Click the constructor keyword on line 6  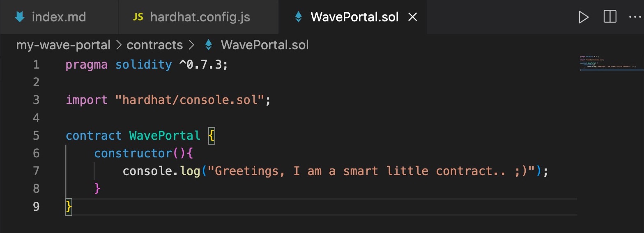tap(133, 153)
